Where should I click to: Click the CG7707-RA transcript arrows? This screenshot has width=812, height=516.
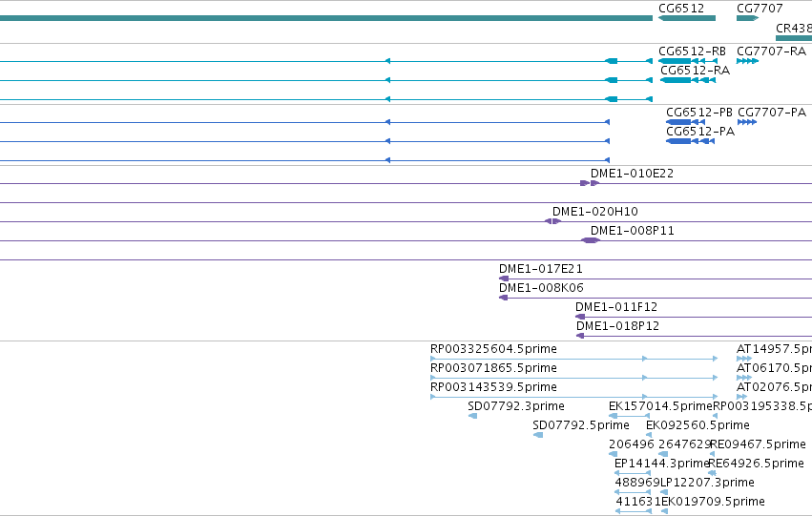pos(748,61)
